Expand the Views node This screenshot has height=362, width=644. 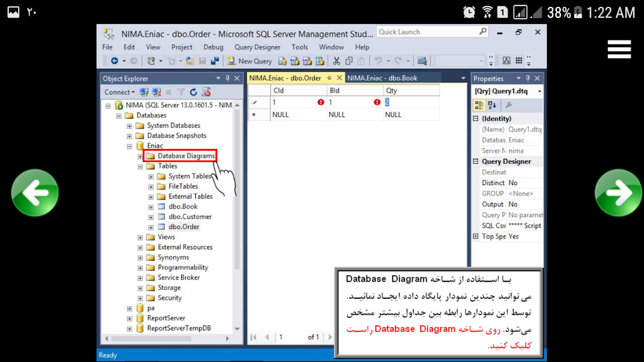pos(140,237)
